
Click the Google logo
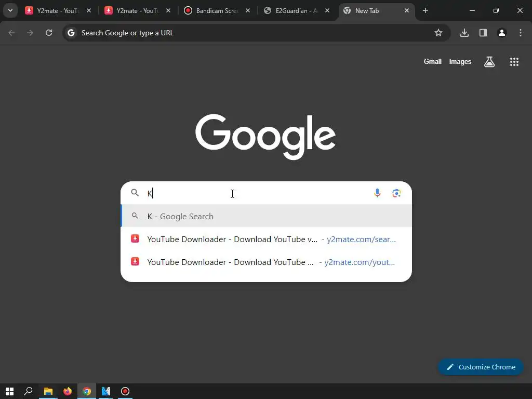point(265,137)
